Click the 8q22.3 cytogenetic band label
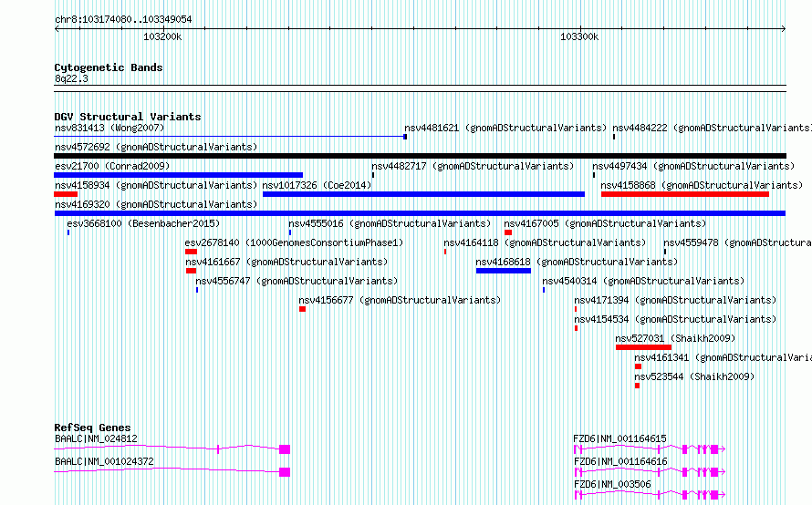 pyautogui.click(x=71, y=79)
